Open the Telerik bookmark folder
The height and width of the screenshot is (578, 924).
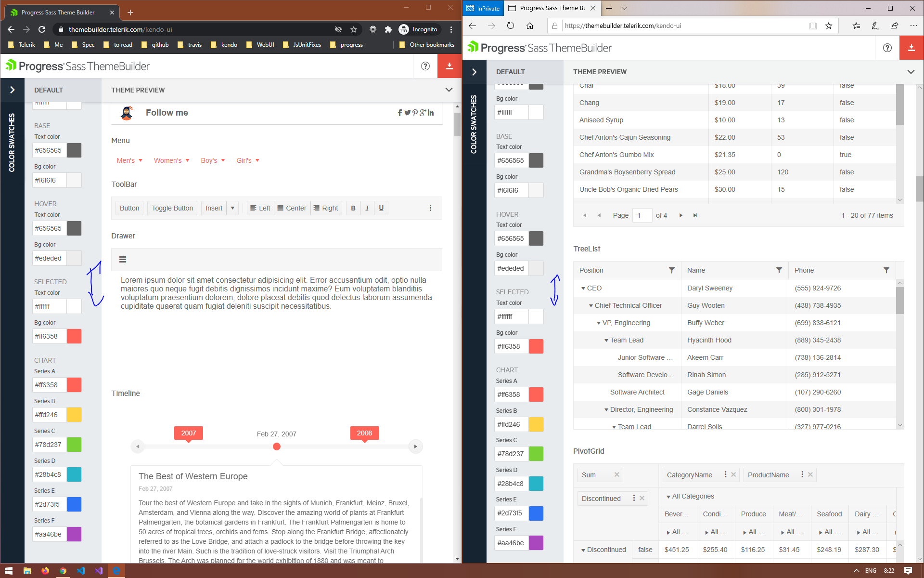coord(22,45)
